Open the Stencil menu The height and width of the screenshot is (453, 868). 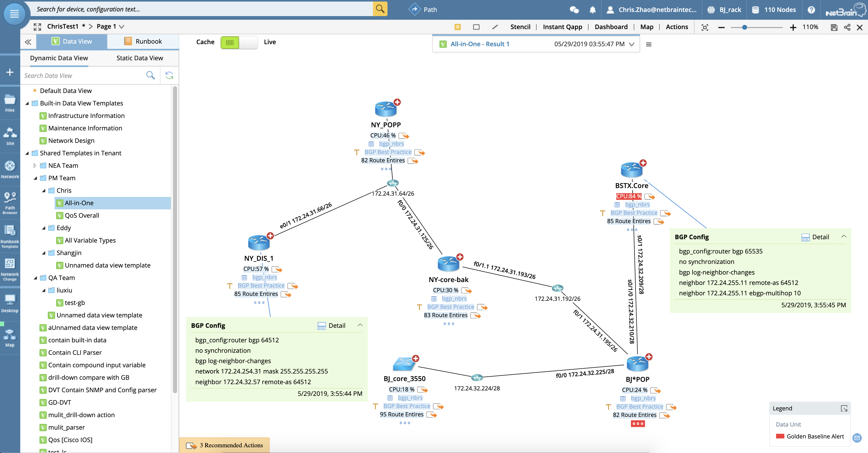(520, 27)
